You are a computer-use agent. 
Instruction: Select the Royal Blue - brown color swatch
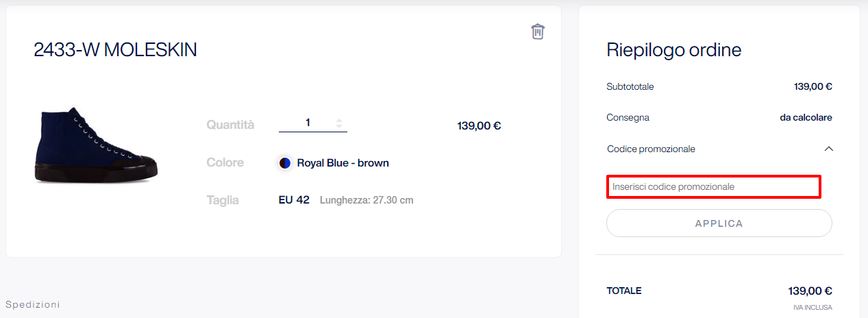(285, 163)
